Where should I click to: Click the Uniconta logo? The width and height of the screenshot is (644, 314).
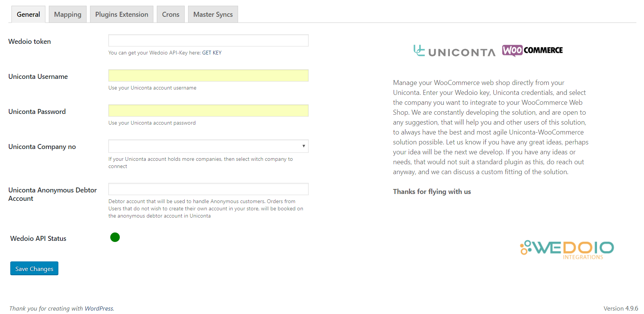click(x=454, y=51)
